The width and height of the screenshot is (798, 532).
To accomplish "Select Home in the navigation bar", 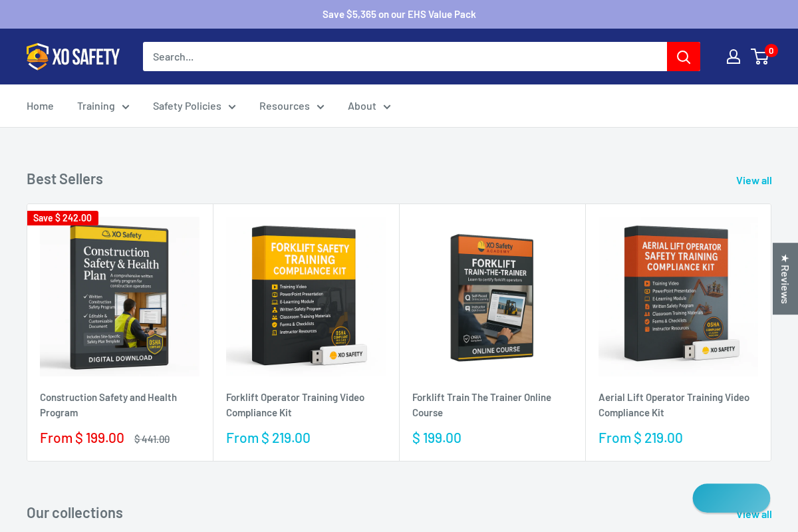I will [x=40, y=106].
